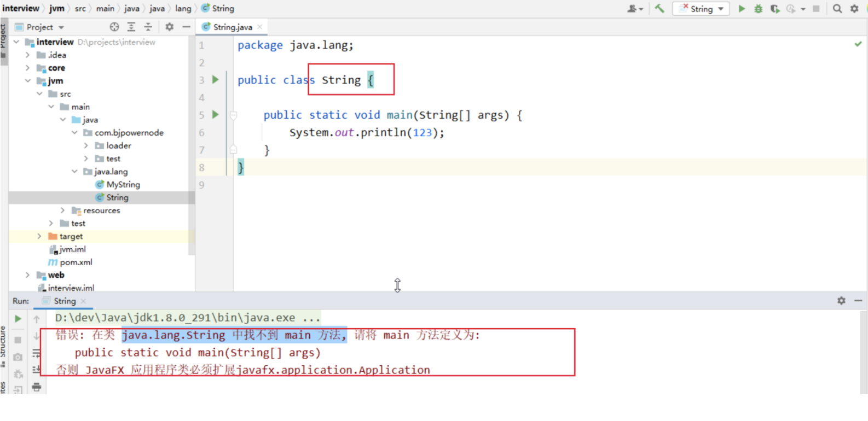Open the String run configuration dropdown
The width and height of the screenshot is (868, 421).
point(701,9)
